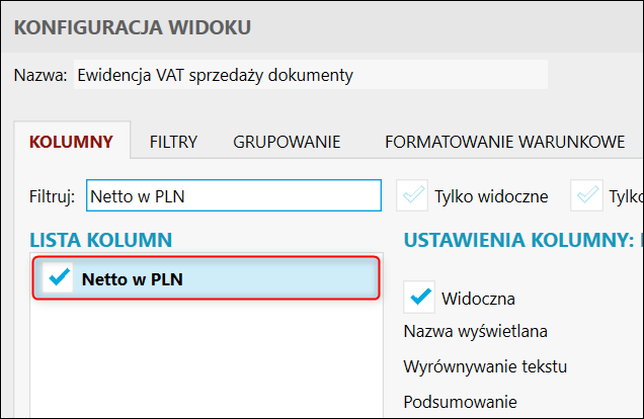Click the USTAWIENIA KOLUMNY section header

521,240
